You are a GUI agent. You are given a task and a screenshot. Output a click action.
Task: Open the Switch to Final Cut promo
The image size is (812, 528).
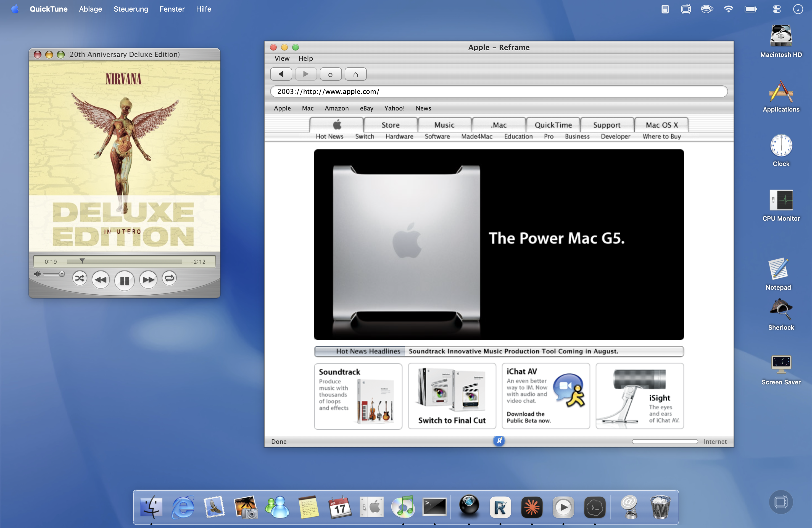(x=452, y=396)
